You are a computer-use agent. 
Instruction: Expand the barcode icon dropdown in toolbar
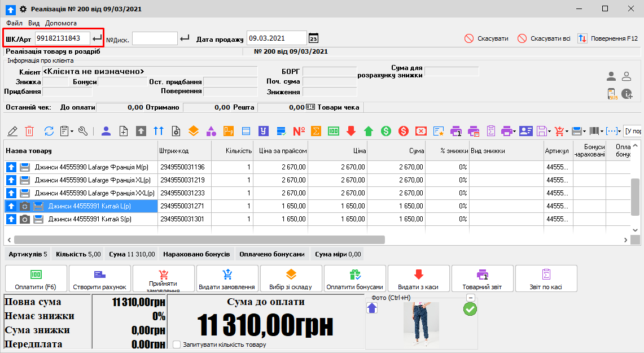click(602, 132)
